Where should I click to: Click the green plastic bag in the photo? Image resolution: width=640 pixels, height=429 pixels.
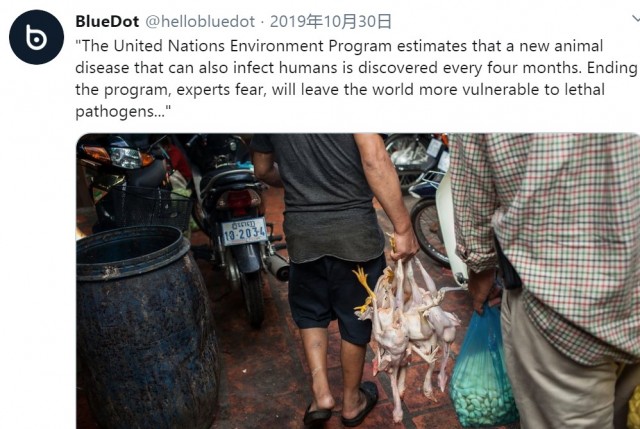point(482,367)
